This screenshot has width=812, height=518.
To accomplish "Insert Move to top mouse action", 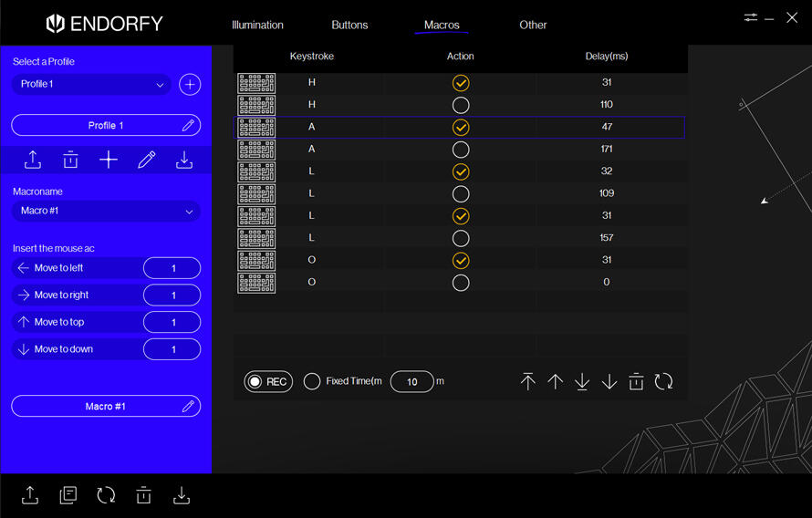I will click(x=77, y=322).
